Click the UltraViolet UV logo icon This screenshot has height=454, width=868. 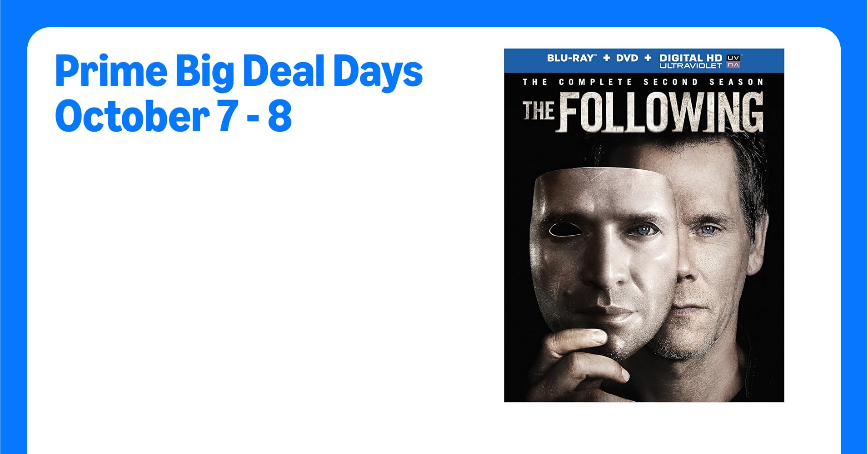[733, 61]
